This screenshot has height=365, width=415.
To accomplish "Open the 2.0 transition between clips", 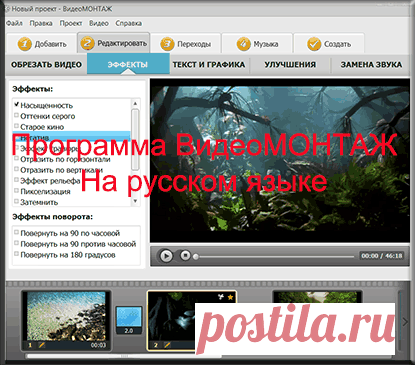I will coord(129,320).
